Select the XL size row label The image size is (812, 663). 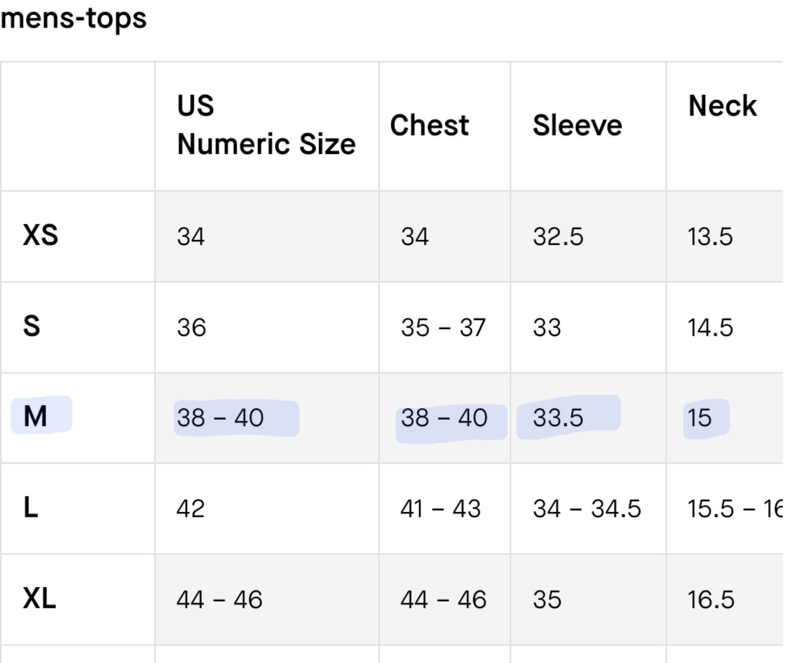coord(40,598)
